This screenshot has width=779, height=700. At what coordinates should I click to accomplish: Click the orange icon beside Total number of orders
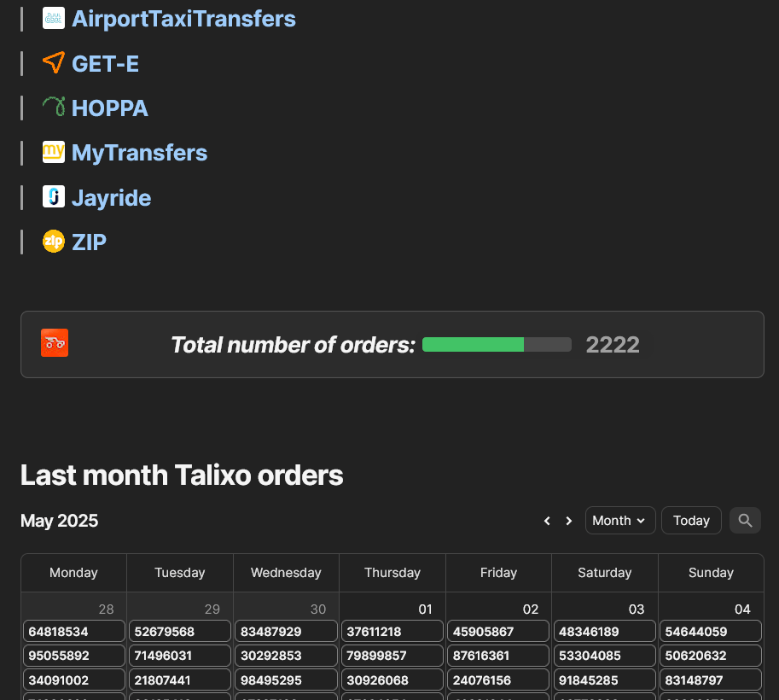click(x=55, y=343)
